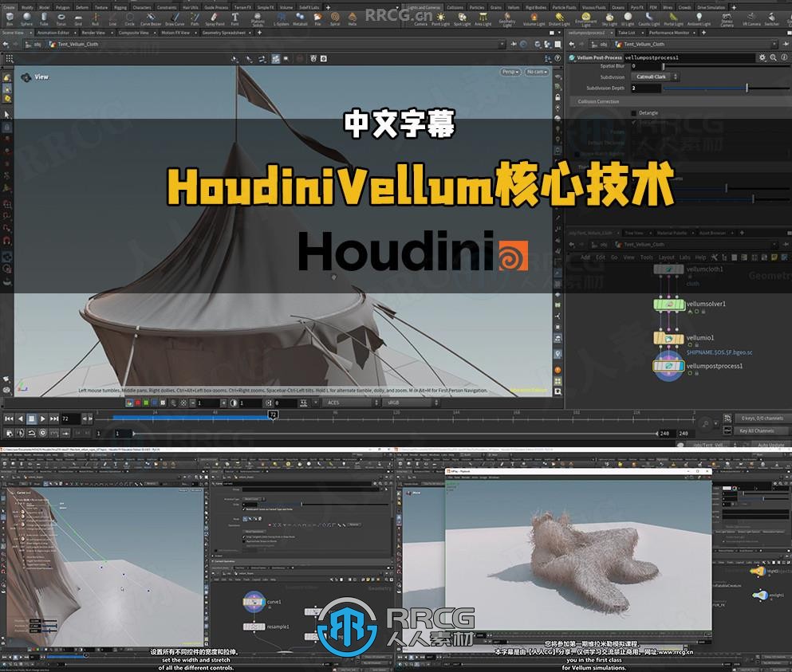Screen dimensions: 792x672
Task: Play the timeline forward
Action: [42, 419]
